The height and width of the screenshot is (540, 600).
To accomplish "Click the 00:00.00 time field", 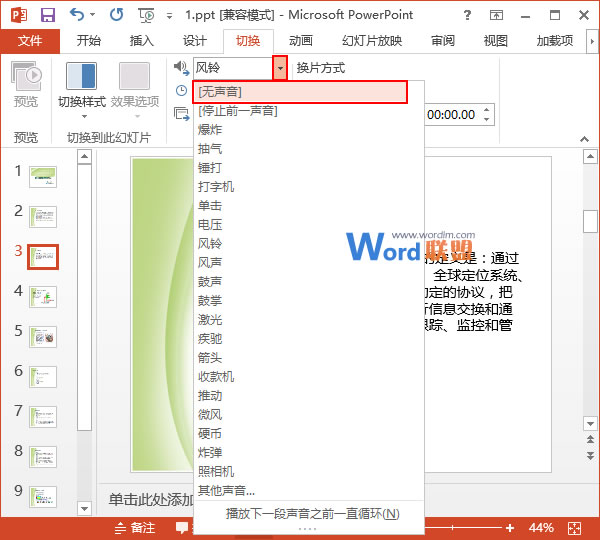I will point(452,114).
